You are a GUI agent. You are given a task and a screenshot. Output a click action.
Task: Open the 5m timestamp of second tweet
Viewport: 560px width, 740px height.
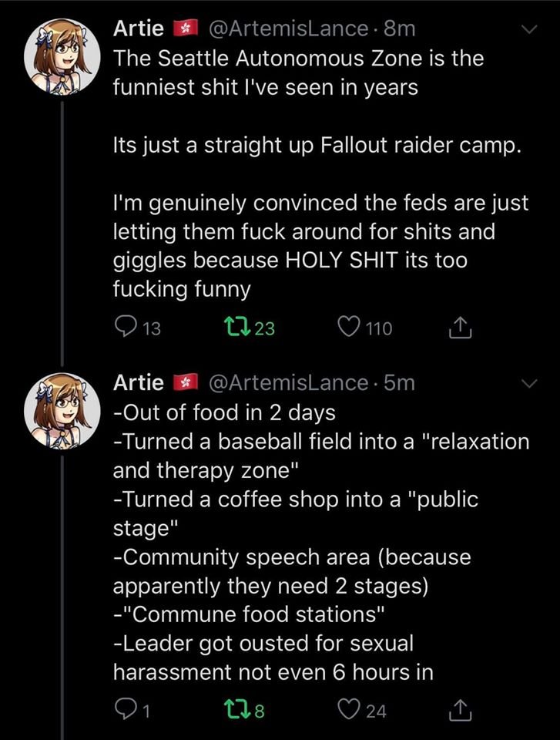400,382
